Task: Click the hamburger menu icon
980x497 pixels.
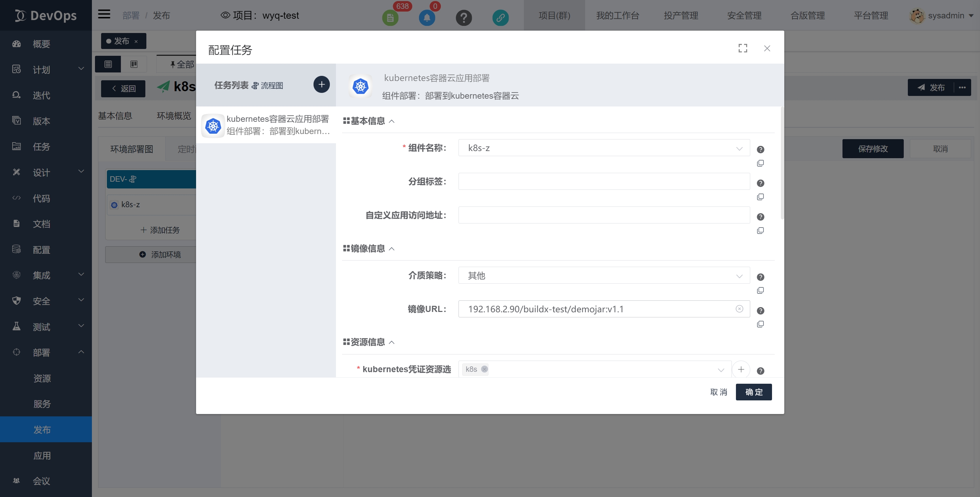Action: 103,14
